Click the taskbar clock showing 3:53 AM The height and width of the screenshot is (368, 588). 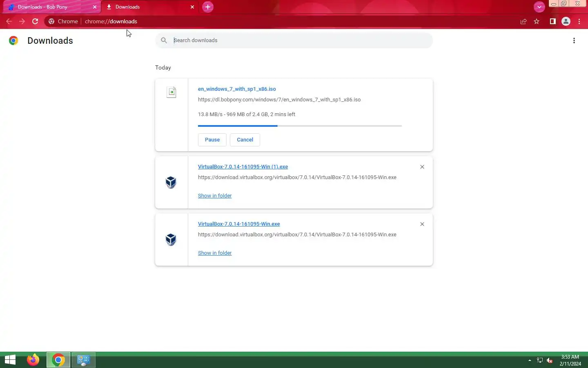[570, 360]
